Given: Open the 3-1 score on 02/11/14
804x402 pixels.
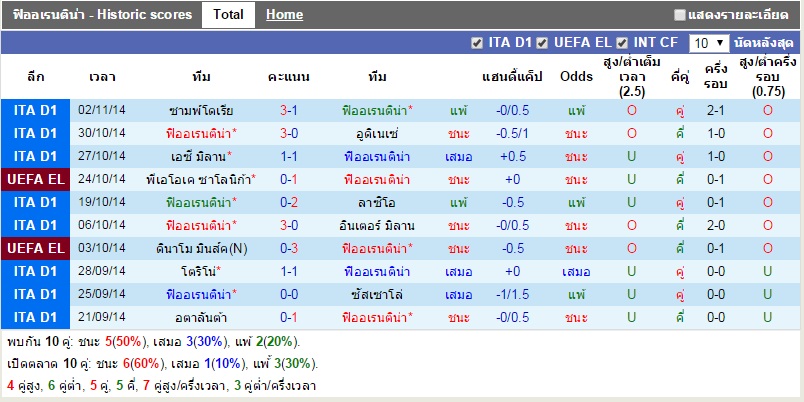Looking at the screenshot, I should (288, 110).
